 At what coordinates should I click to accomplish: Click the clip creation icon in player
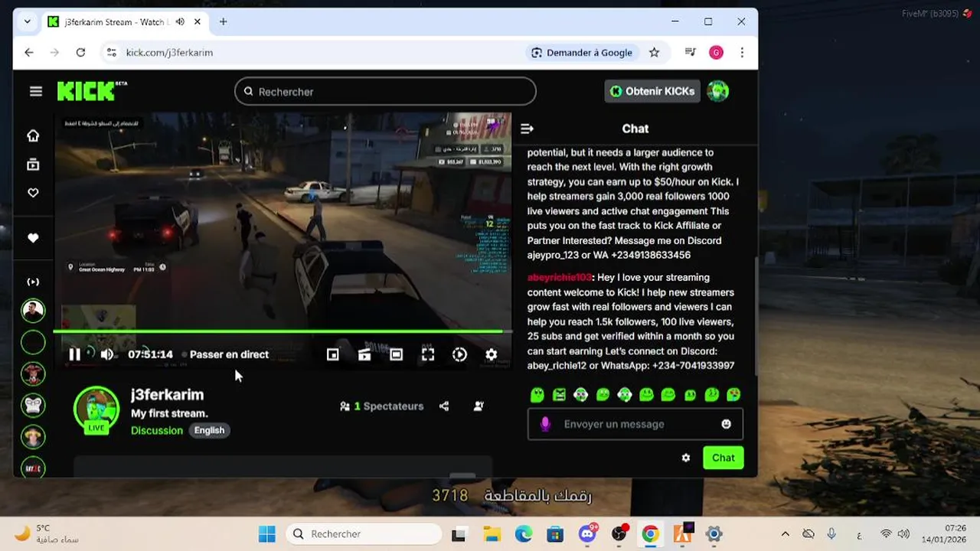click(x=364, y=354)
